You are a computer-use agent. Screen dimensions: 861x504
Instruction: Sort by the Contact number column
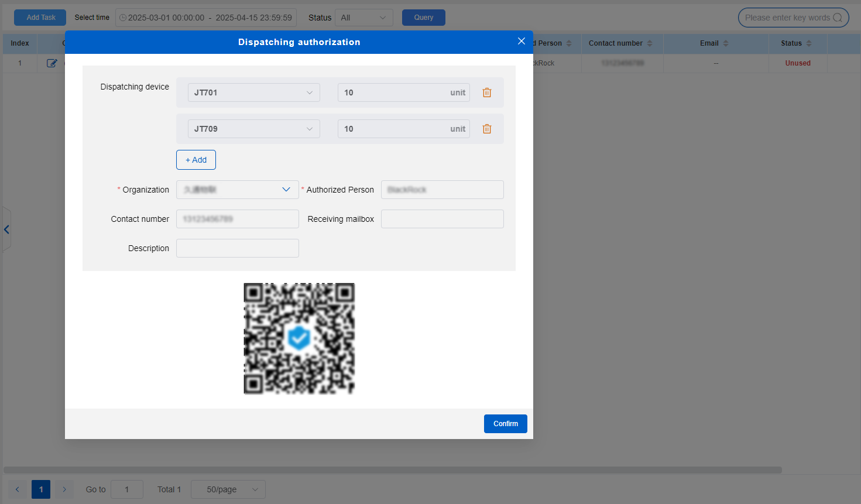[x=650, y=43]
